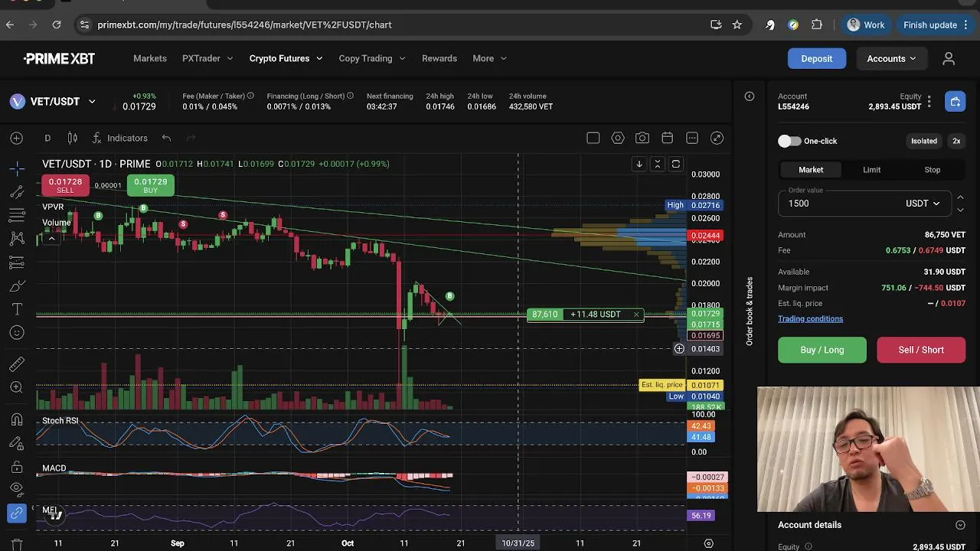The height and width of the screenshot is (551, 980).
Task: Open the emoji icons tool
Action: point(17,333)
